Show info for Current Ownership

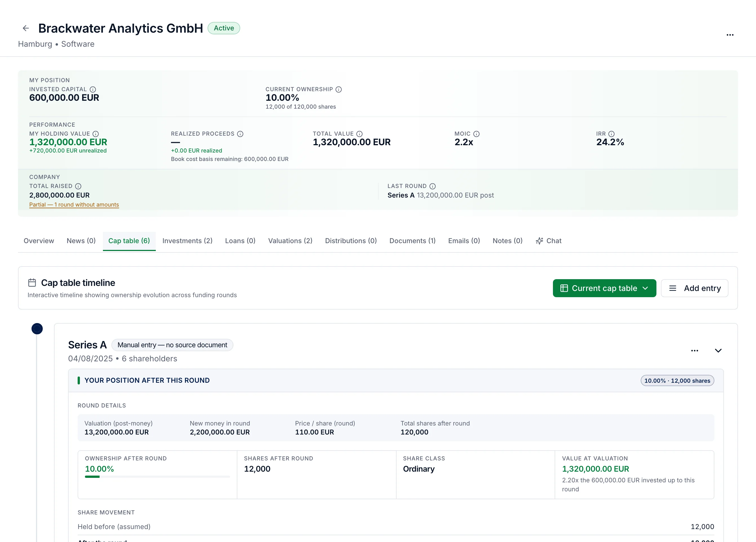point(339,89)
